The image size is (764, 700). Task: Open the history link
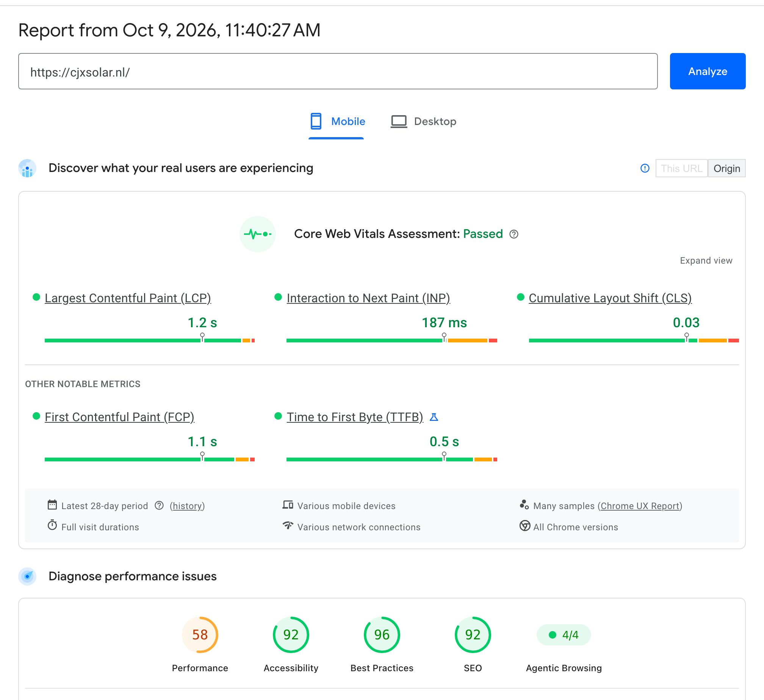coord(187,506)
